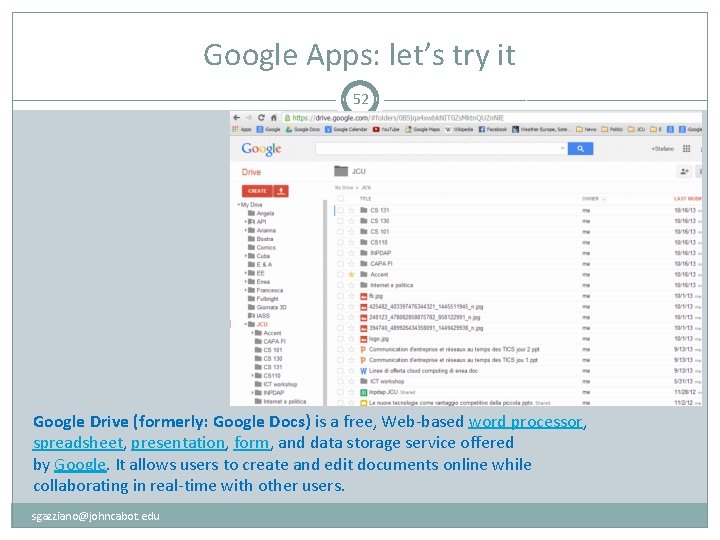The width and height of the screenshot is (720, 540).
Task: Expand the Cuba folder in sidebar
Action: (x=245, y=256)
